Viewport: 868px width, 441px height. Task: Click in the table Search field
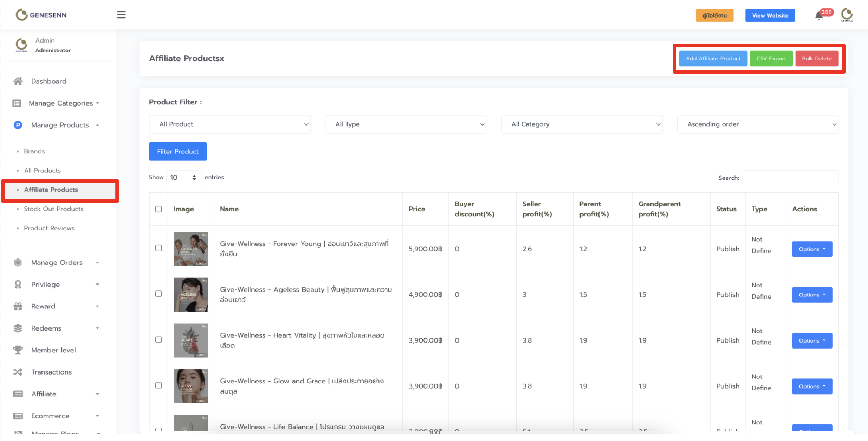790,178
